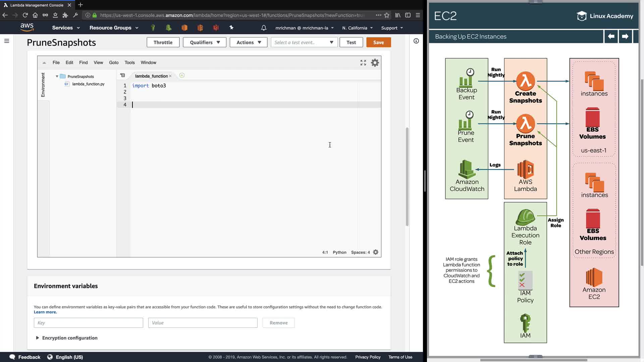Image resolution: width=644 pixels, height=362 pixels.
Task: Click the orange Save button
Action: tap(378, 42)
